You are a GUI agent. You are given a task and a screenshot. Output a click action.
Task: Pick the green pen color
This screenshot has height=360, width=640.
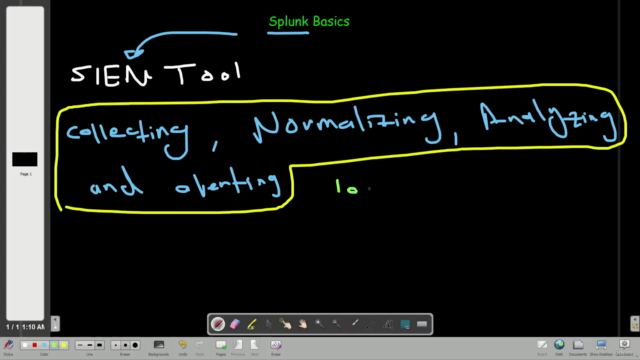(54, 345)
